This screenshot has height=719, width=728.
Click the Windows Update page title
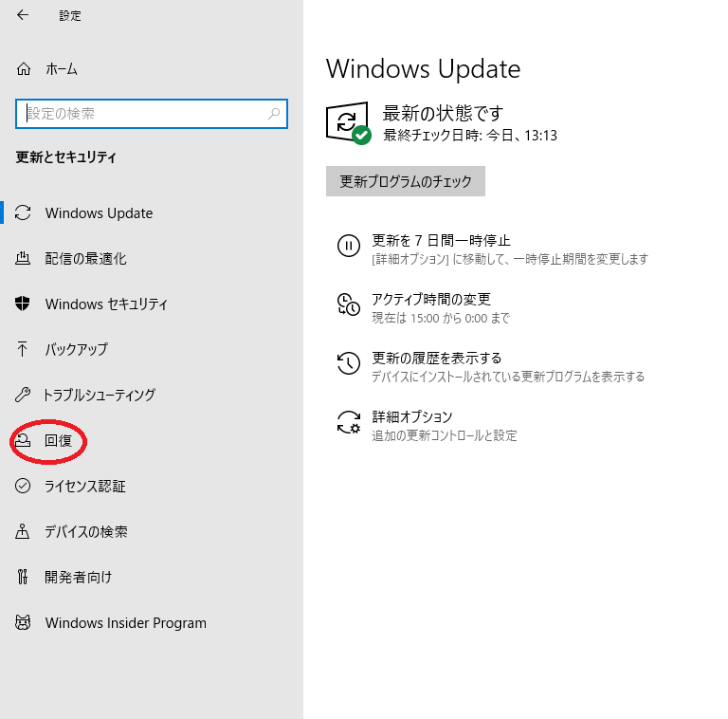(x=423, y=69)
